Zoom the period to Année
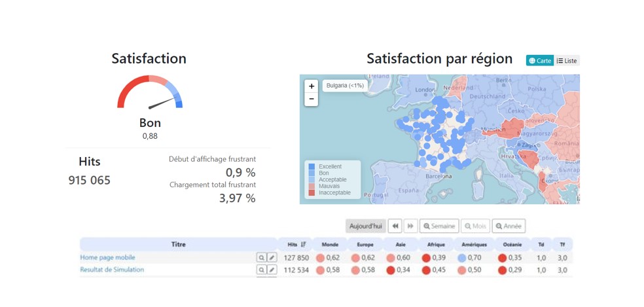The width and height of the screenshot is (644, 307). (x=509, y=226)
